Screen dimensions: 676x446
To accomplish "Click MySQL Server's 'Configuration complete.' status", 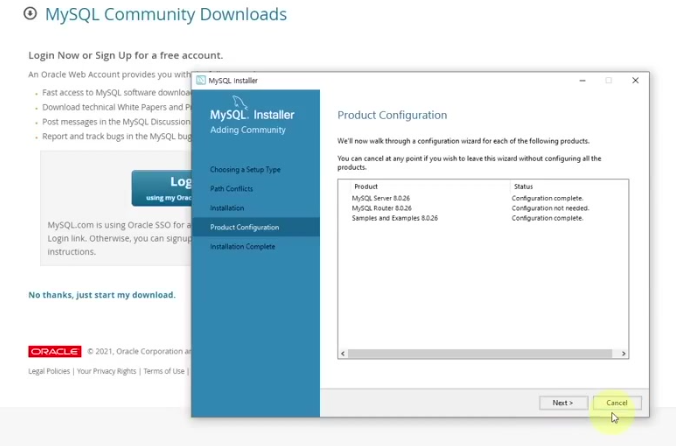I will (548, 198).
